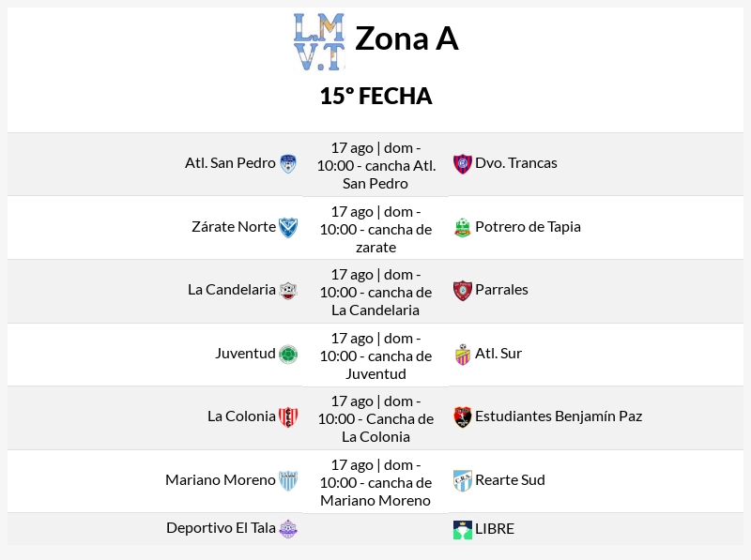751x560 pixels.
Task: Click the Atl. Sur striped crest
Action: pos(462,355)
